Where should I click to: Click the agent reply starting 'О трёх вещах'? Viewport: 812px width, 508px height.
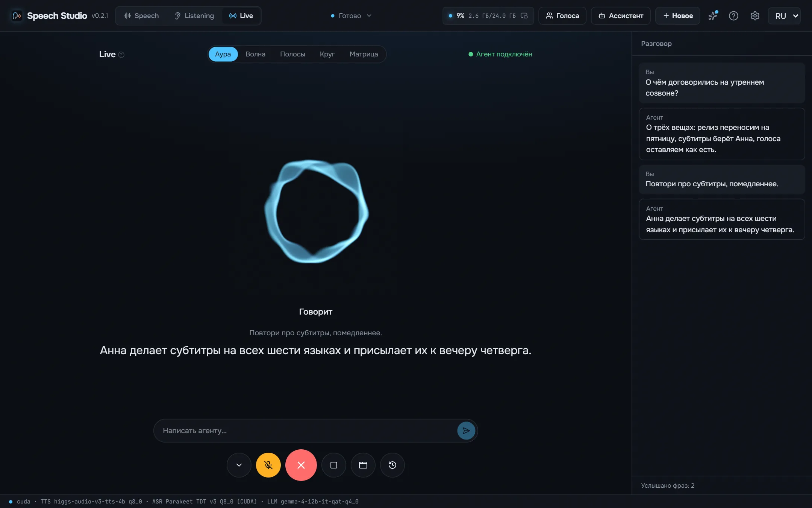[721, 134]
